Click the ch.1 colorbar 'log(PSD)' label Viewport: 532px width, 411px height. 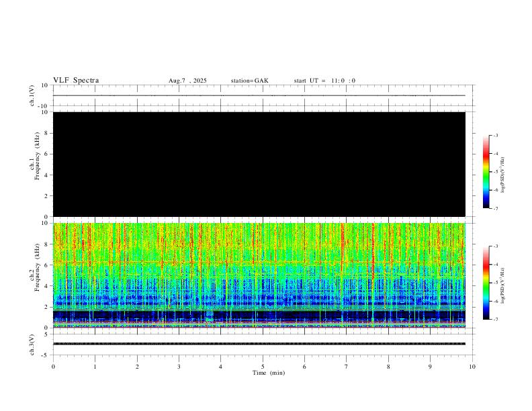502,175
